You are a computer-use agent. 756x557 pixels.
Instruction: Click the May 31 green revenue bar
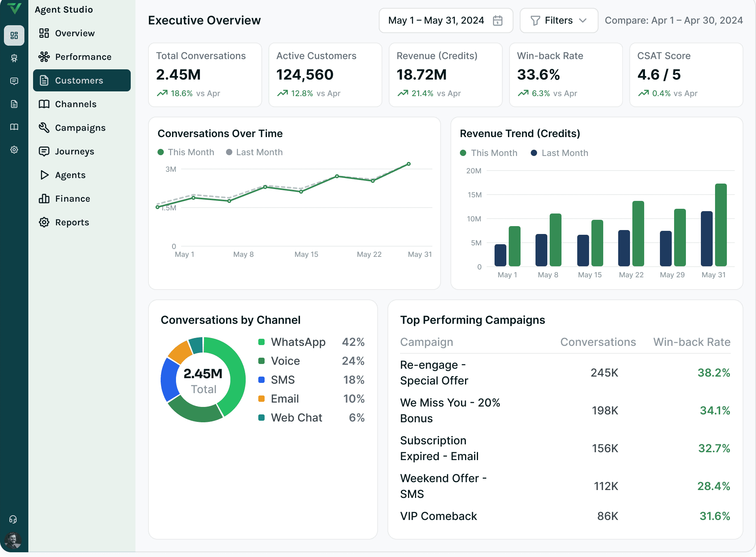[721, 225]
